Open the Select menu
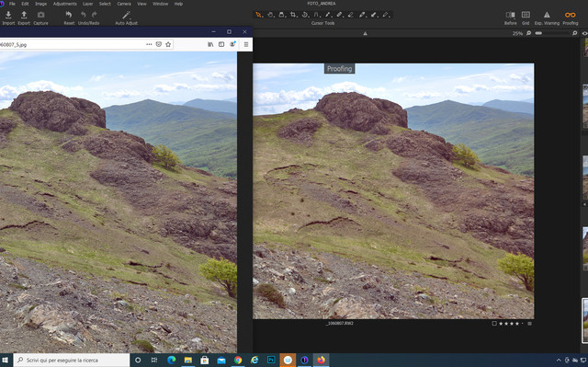This screenshot has width=588, height=367. [105, 4]
